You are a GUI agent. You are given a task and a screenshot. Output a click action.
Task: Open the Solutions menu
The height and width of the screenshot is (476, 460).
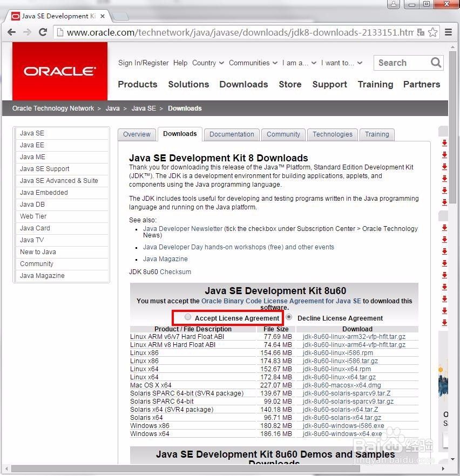click(x=188, y=84)
